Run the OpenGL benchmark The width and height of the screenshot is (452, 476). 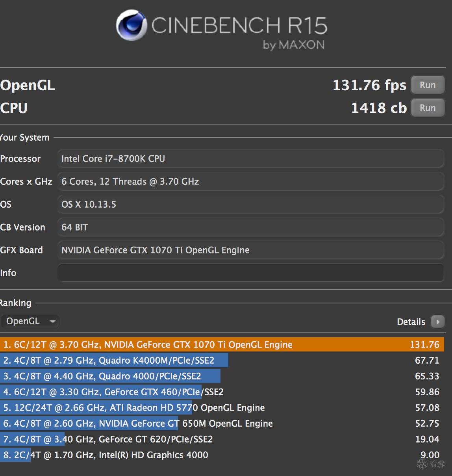tap(428, 85)
